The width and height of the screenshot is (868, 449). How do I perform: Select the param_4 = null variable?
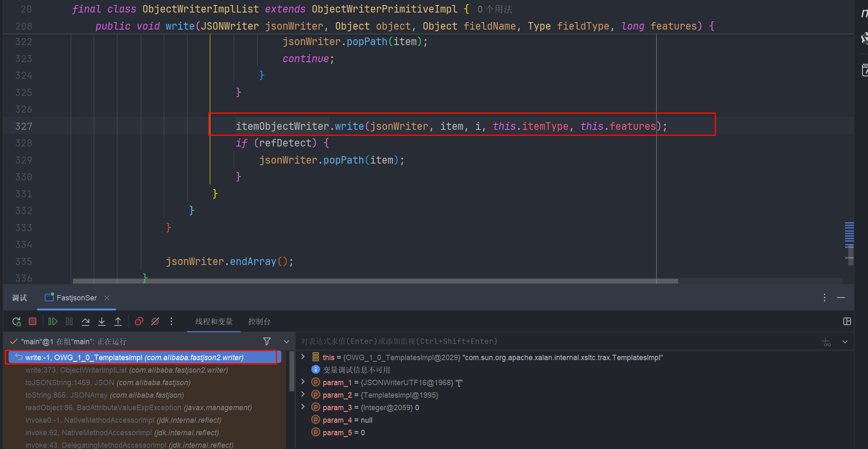coord(347,420)
